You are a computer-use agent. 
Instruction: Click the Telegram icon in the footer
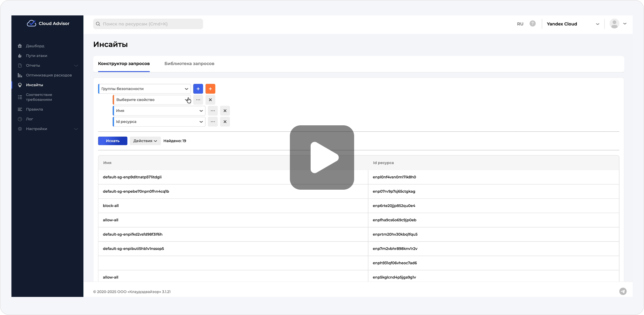coord(623,292)
